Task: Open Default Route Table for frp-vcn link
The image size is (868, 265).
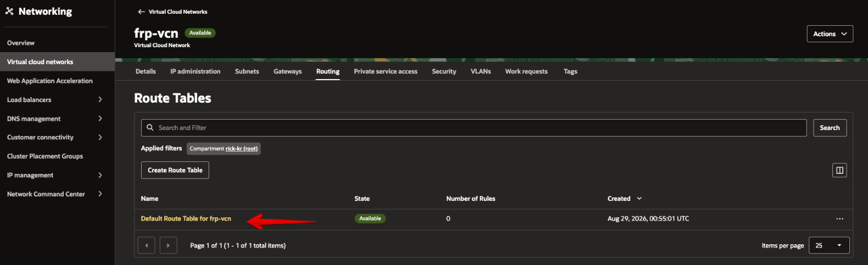Action: point(186,218)
